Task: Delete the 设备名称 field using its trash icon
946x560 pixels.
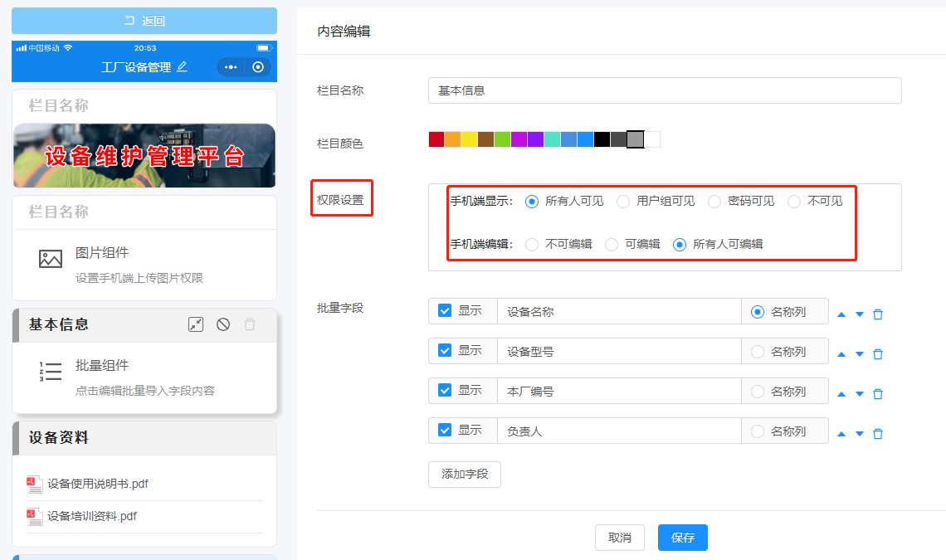Action: 878,314
